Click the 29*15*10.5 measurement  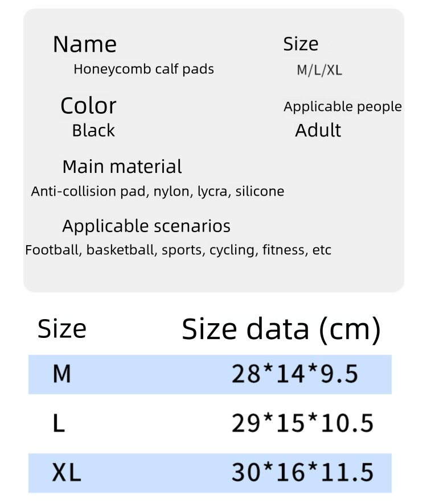pos(302,423)
